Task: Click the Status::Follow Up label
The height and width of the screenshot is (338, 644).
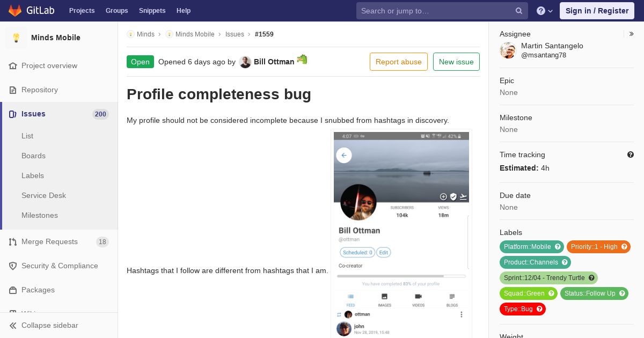Action: (594, 293)
